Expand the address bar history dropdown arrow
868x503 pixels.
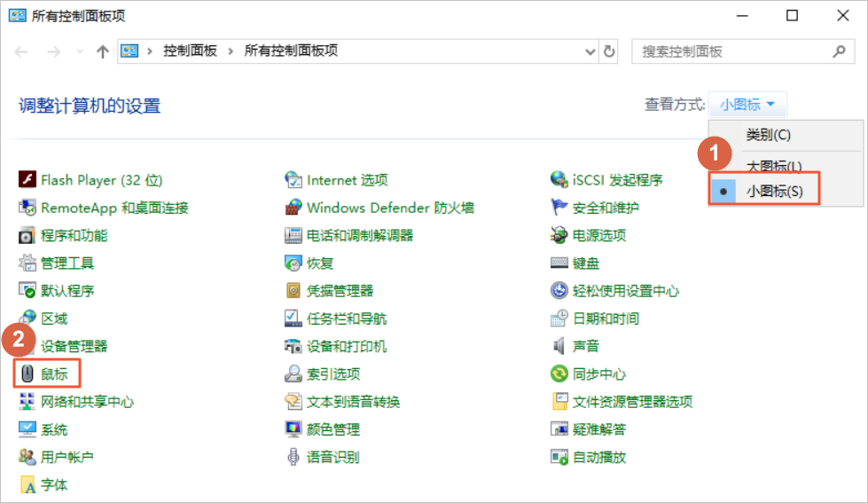pyautogui.click(x=591, y=51)
